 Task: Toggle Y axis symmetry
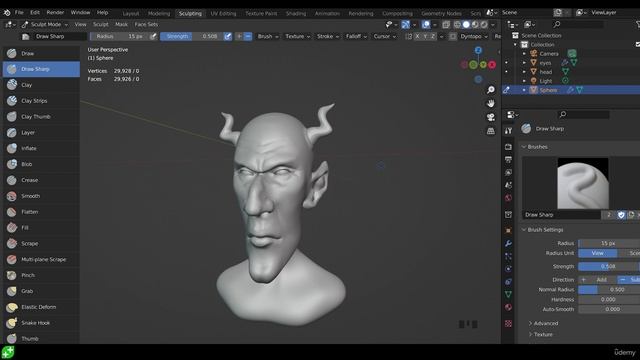425,36
